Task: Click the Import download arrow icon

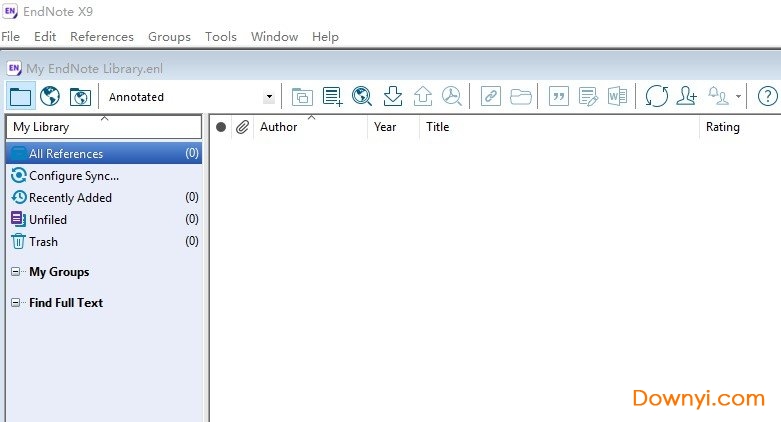Action: pos(393,96)
